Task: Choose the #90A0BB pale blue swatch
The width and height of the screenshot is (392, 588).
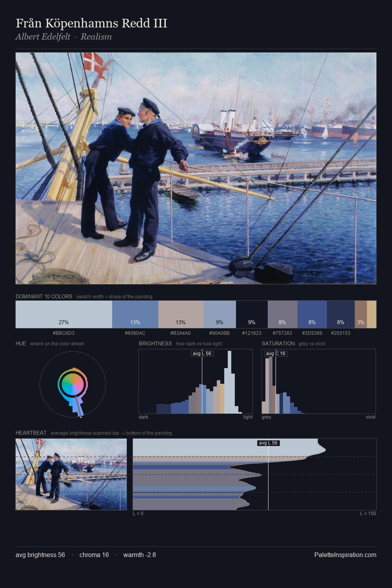Action: coord(220,314)
